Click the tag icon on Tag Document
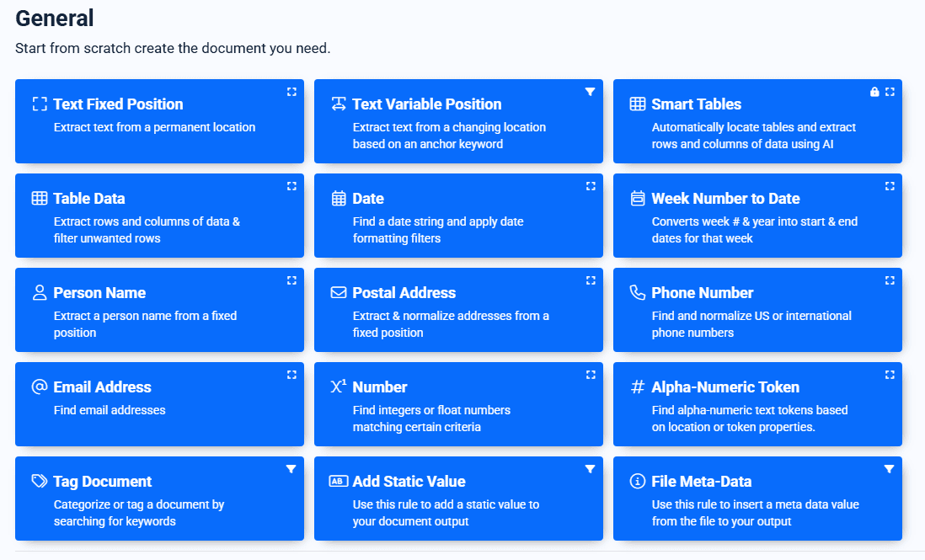Image resolution: width=925 pixels, height=560 pixels. tap(39, 482)
